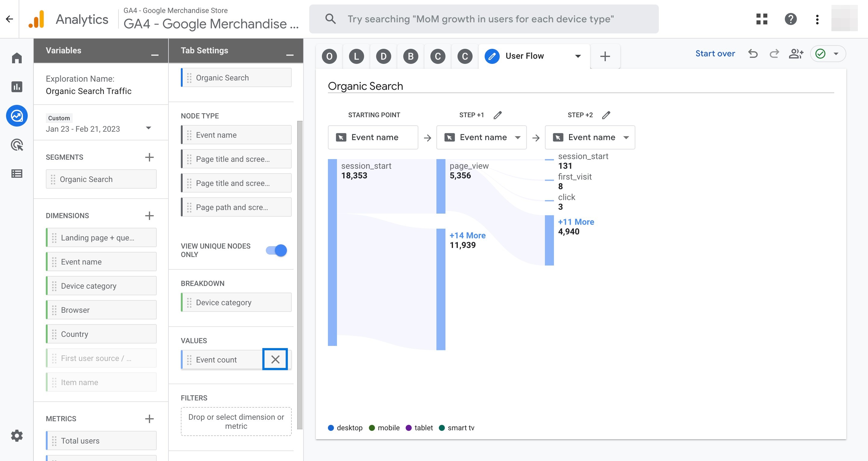This screenshot has width=868, height=461.
Task: Share exploration with add-users icon
Action: pyautogui.click(x=796, y=54)
